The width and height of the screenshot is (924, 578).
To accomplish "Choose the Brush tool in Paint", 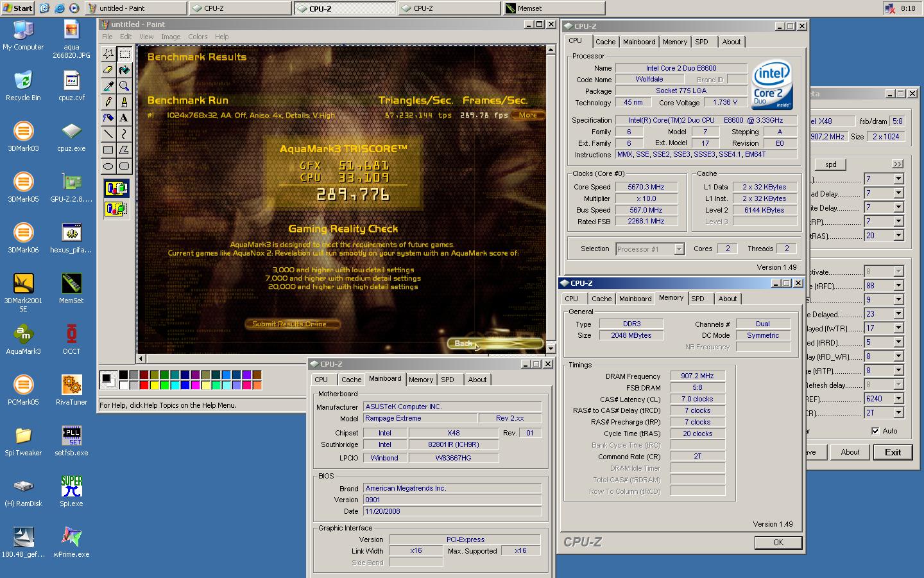I will tap(124, 102).
